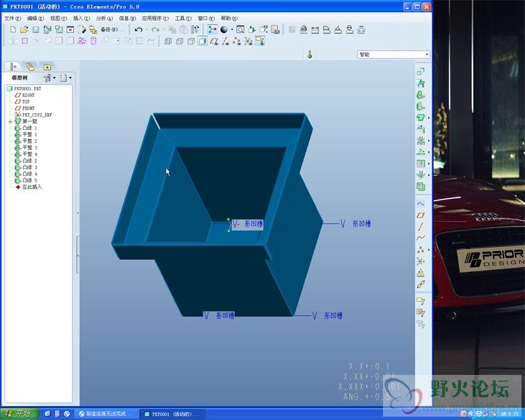525x420 pixels.
Task: Save the model with the floppy disk icon
Action: tap(36, 30)
